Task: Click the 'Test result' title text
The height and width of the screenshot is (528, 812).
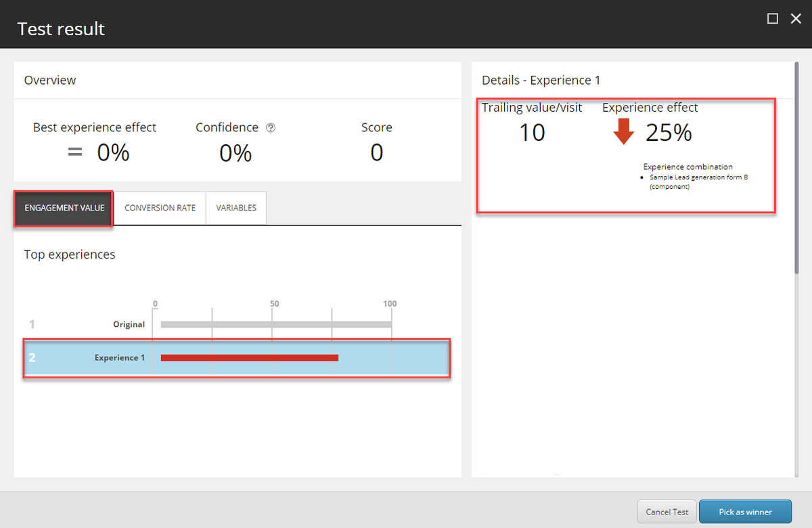Action: click(61, 29)
